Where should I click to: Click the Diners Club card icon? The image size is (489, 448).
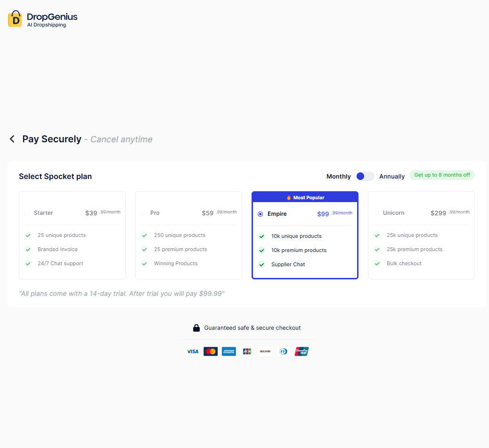click(x=283, y=351)
